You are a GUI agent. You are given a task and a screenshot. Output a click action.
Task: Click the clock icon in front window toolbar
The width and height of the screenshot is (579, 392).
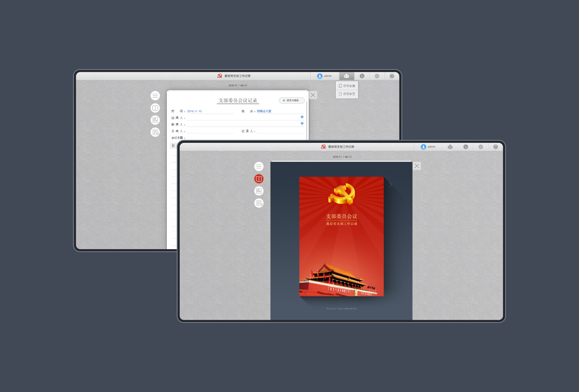466,147
